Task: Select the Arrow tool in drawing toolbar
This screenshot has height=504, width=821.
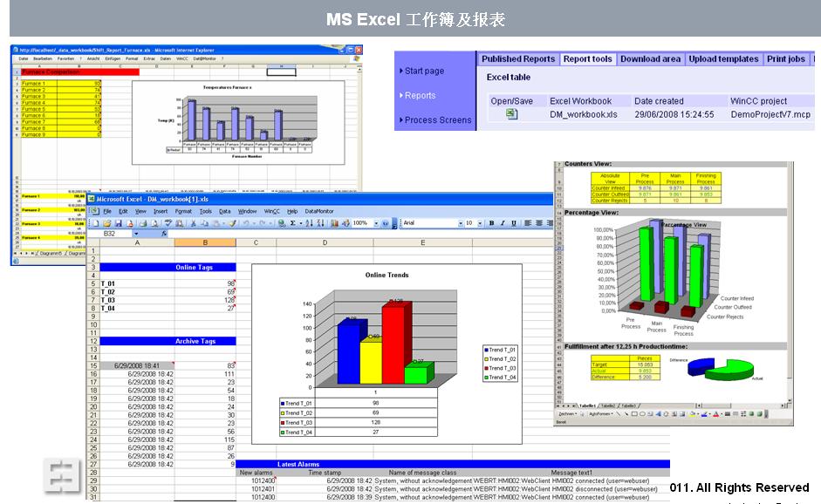Action: pos(626,414)
